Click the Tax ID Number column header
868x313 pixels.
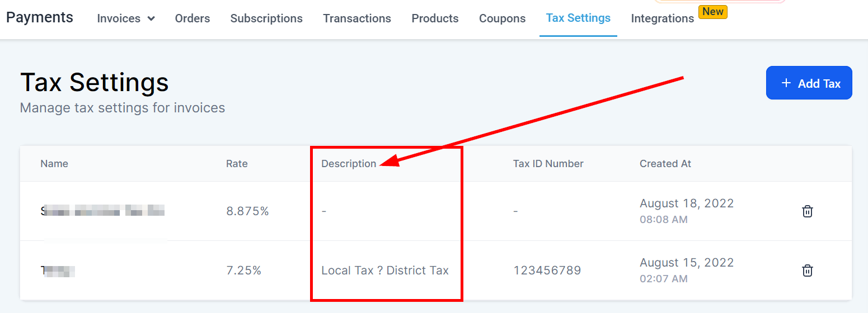548,164
